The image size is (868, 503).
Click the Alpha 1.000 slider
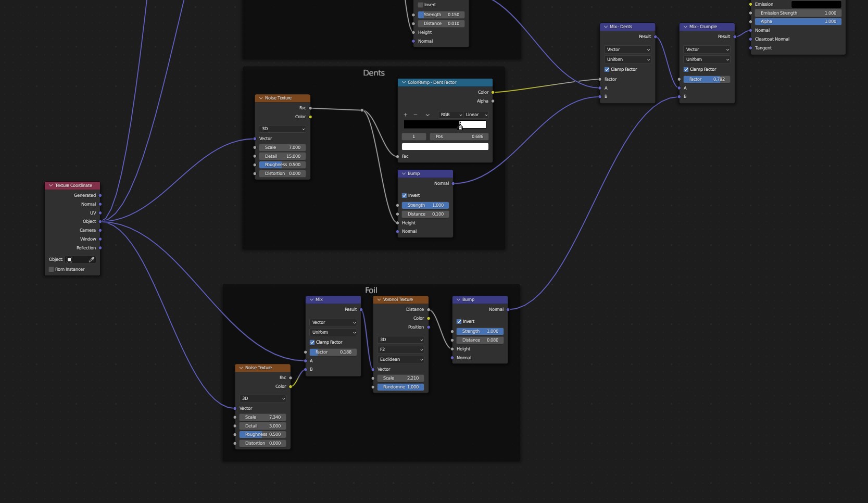pyautogui.click(x=798, y=21)
